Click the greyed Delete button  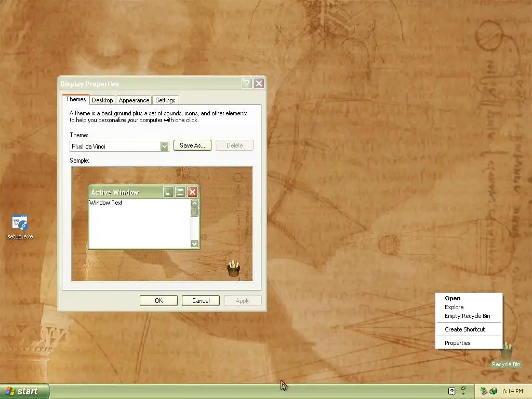[234, 145]
